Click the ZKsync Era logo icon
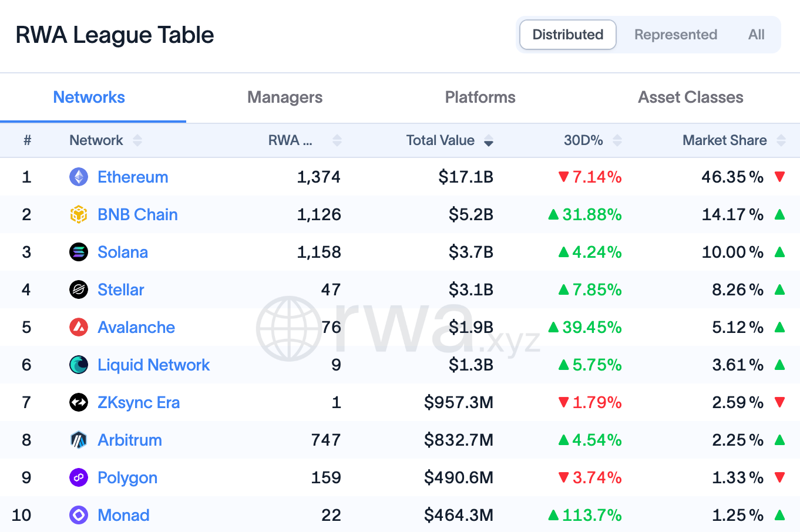This screenshot has width=800, height=532. (79, 402)
